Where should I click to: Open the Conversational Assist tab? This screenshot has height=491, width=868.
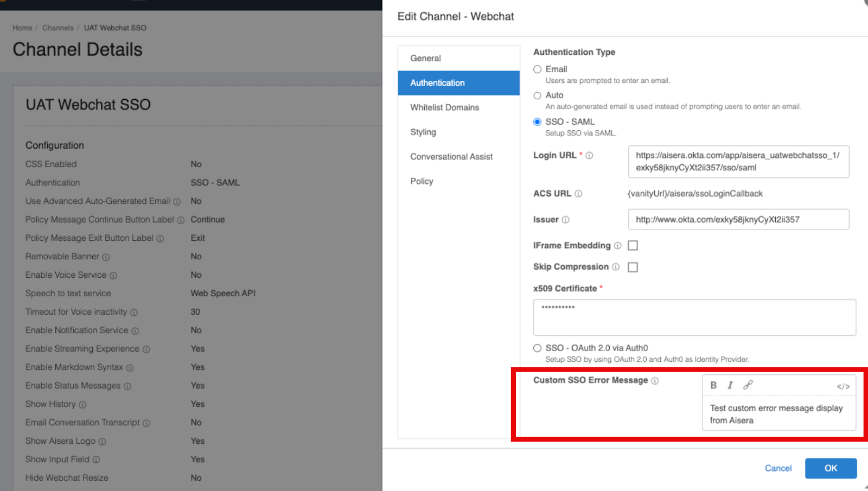458,157
